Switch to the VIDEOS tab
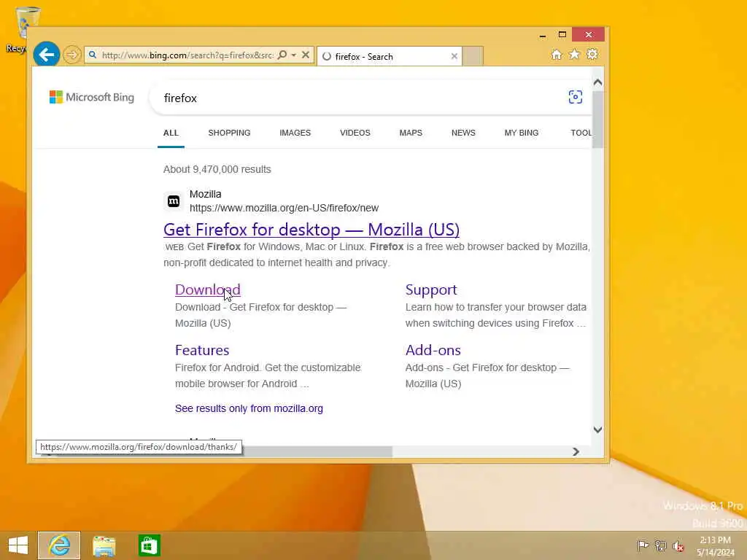The height and width of the screenshot is (560, 747). tap(355, 133)
